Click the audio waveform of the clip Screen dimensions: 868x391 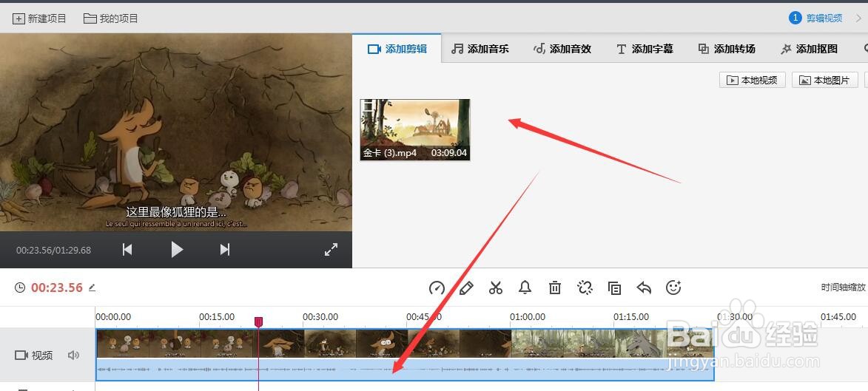tap(405, 369)
